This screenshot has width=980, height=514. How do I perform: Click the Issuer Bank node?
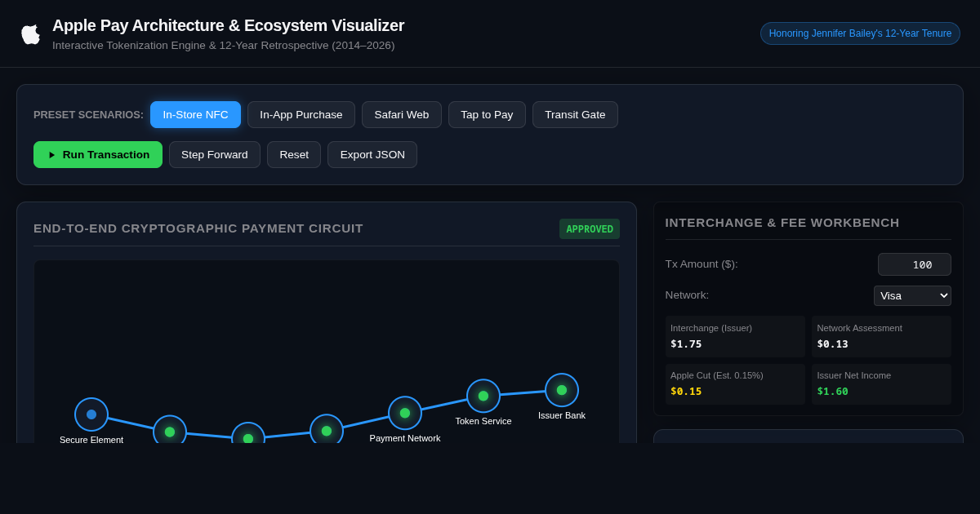562,390
